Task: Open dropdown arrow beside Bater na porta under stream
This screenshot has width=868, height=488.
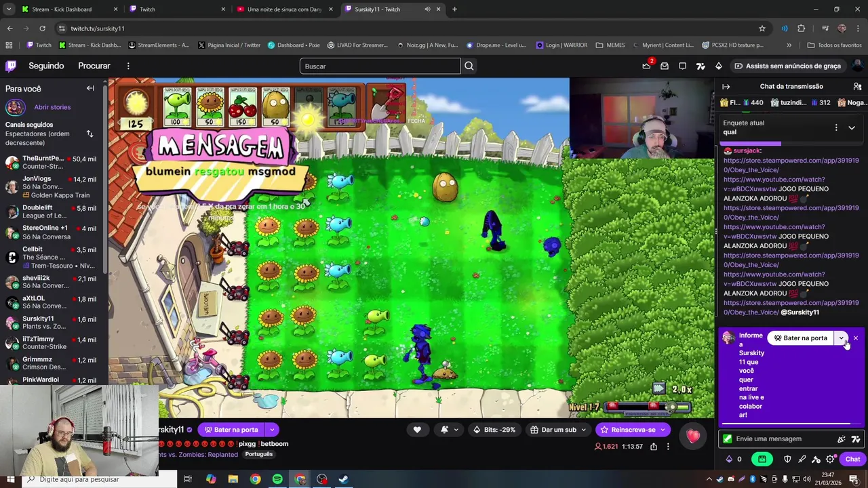Action: pyautogui.click(x=271, y=430)
